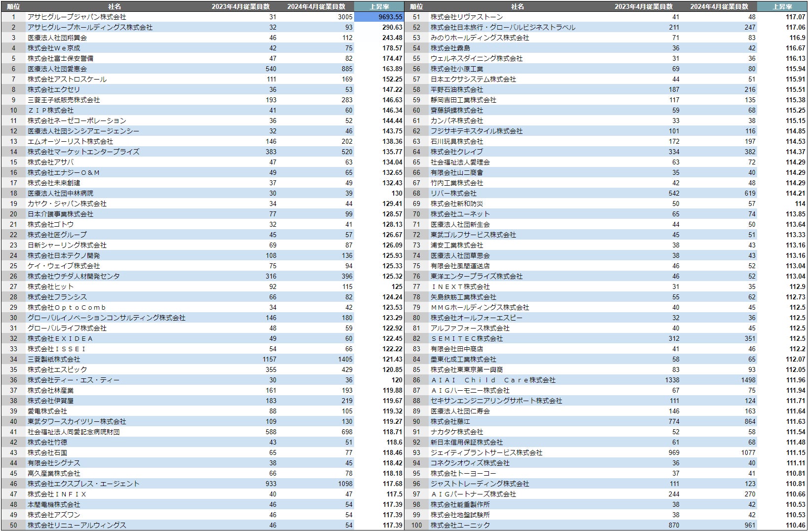Select the highlighted 9693.55 growth rate cell
809x532 pixels.
tap(379, 17)
